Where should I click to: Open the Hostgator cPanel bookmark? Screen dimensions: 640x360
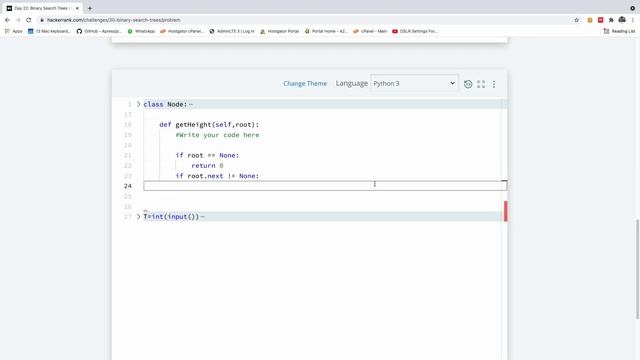(x=182, y=31)
